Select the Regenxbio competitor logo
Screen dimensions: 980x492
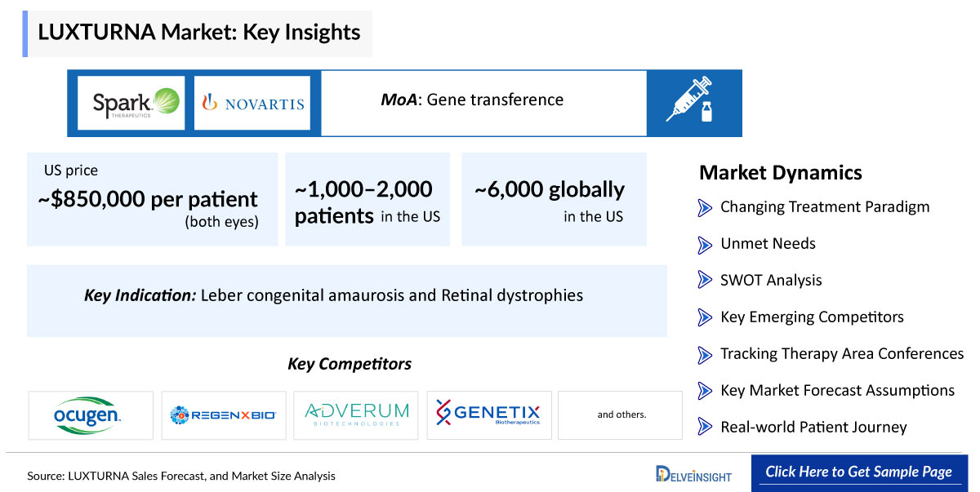click(x=223, y=415)
